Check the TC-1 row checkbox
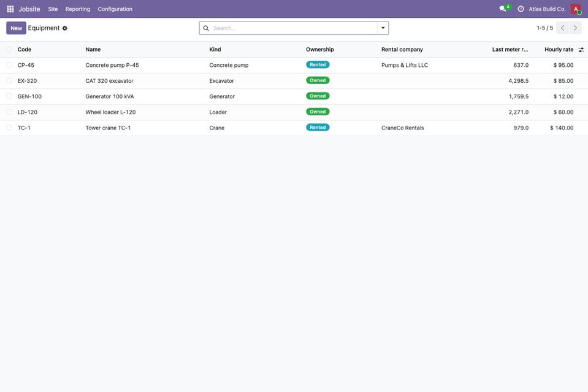This screenshot has width=588, height=392. point(9,128)
